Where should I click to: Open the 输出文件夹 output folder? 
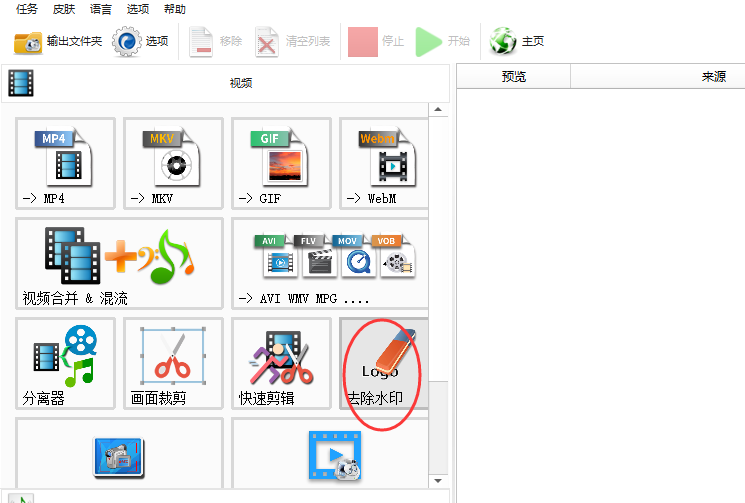click(58, 42)
